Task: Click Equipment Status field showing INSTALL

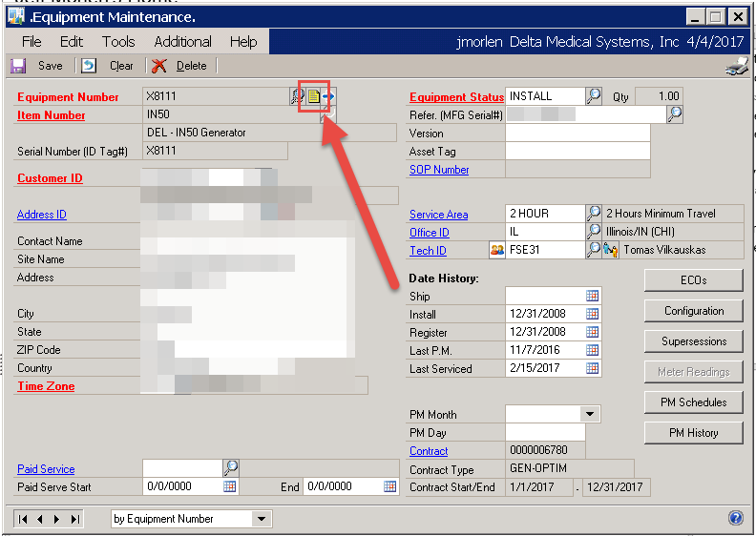Action: point(545,95)
